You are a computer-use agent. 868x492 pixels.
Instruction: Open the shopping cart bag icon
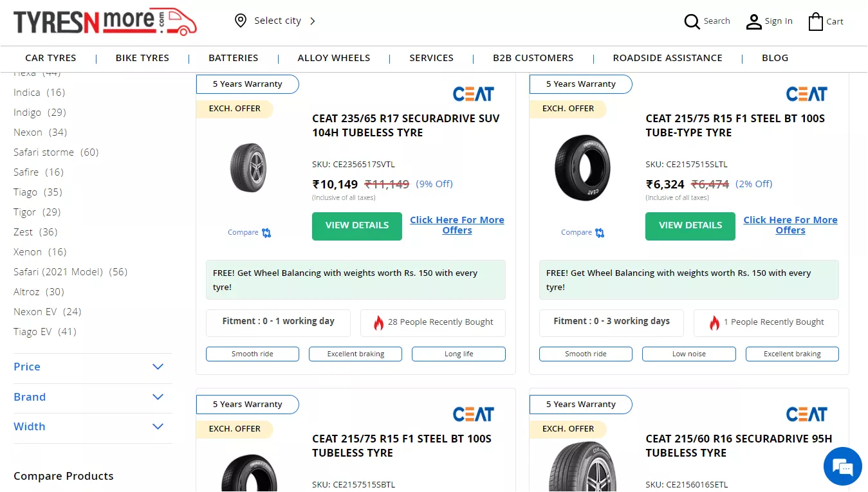816,22
